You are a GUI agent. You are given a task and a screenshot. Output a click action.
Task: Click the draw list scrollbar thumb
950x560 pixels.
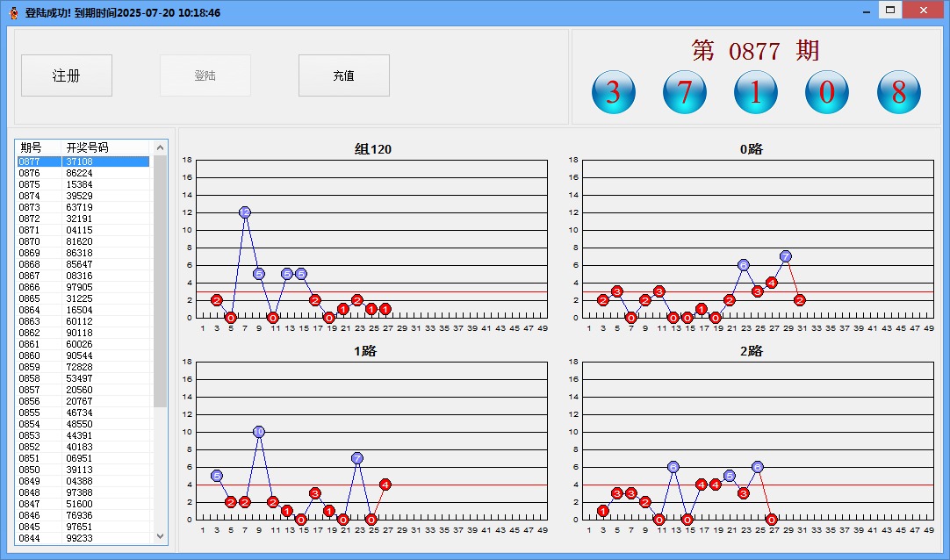(x=160, y=281)
